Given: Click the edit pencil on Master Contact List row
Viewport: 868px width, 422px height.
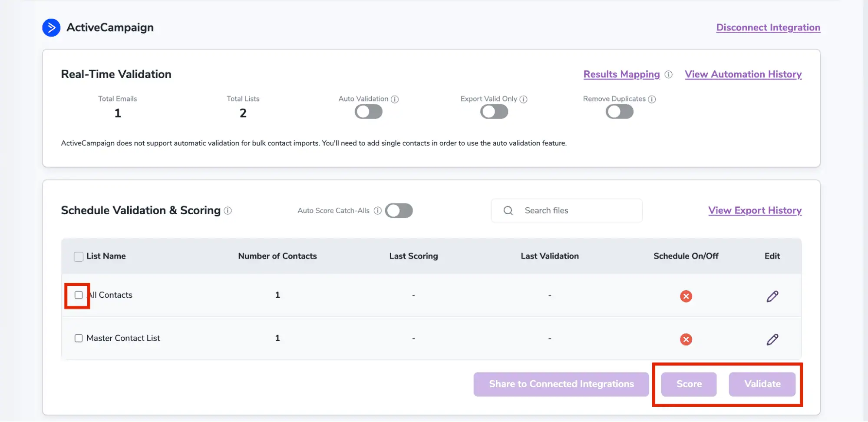Looking at the screenshot, I should pyautogui.click(x=772, y=339).
